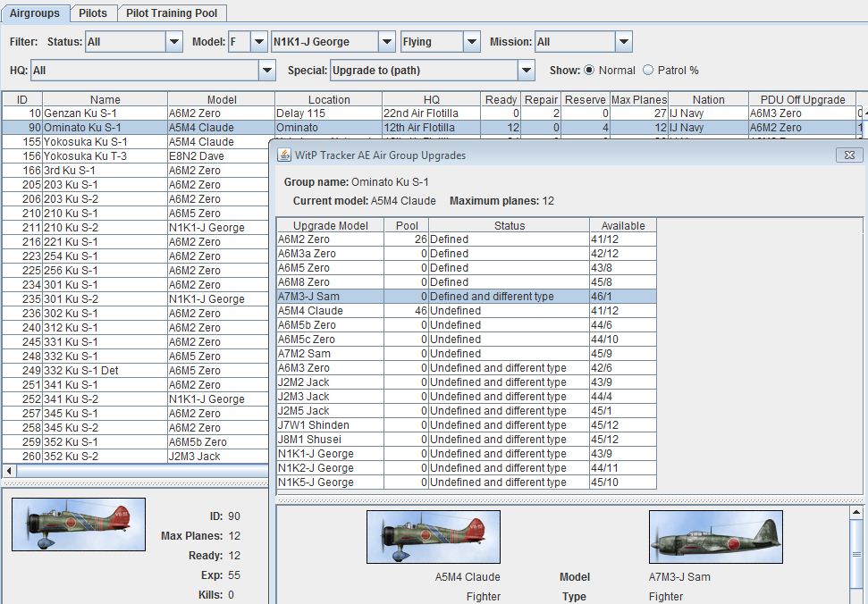
Task: Close the Air Group Upgrades dialog
Action: (847, 155)
